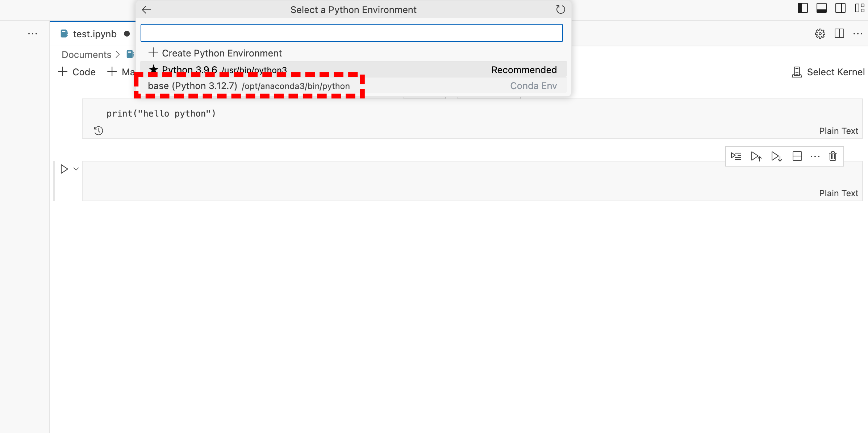
Task: Refresh the Python environment list
Action: [560, 9]
